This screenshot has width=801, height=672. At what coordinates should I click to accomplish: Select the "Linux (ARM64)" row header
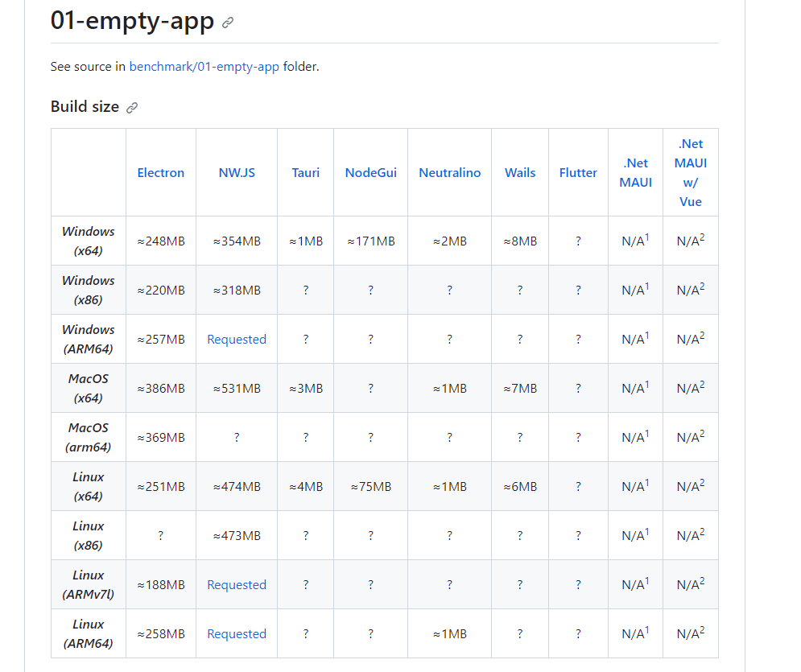tap(89, 633)
